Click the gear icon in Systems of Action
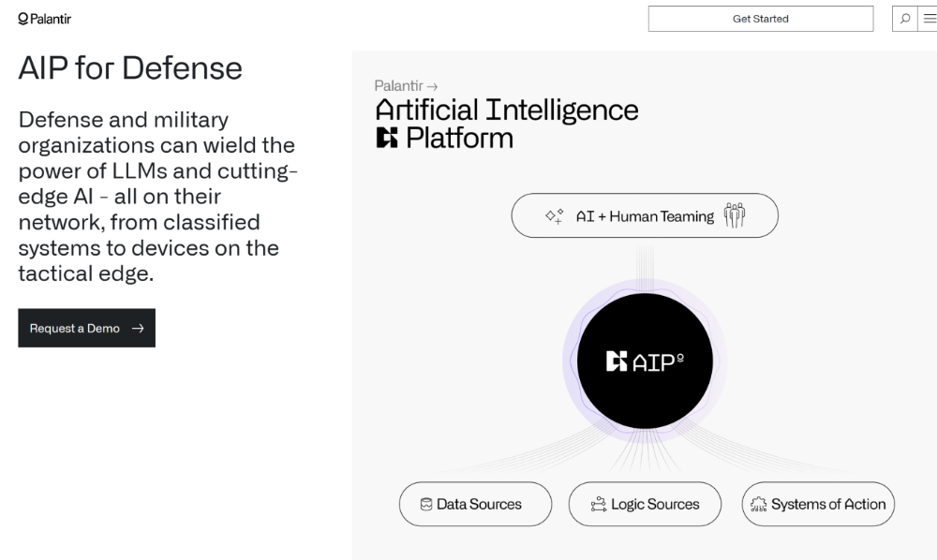The width and height of the screenshot is (937, 560). (x=759, y=505)
